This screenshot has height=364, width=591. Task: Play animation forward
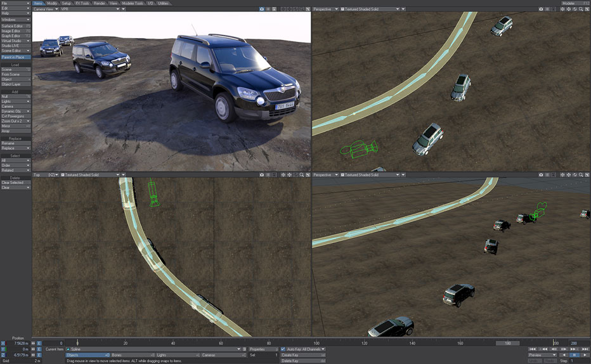(585, 355)
